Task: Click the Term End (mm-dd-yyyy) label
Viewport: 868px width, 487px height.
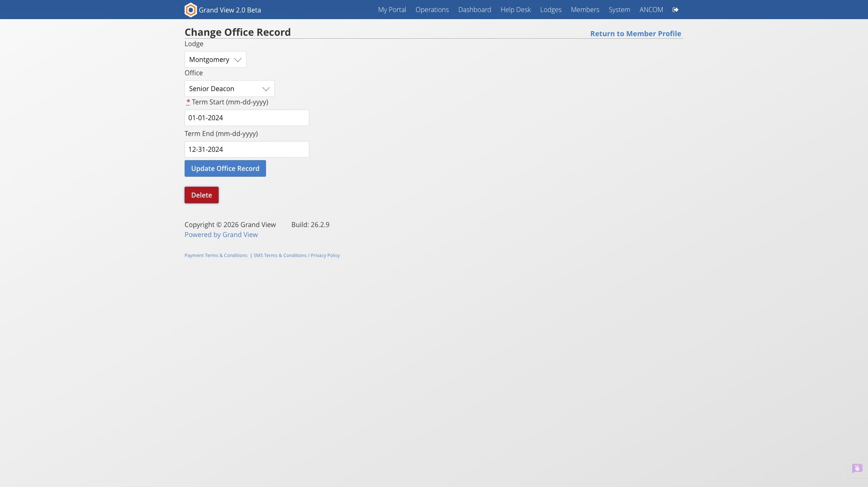Action: tap(221, 133)
